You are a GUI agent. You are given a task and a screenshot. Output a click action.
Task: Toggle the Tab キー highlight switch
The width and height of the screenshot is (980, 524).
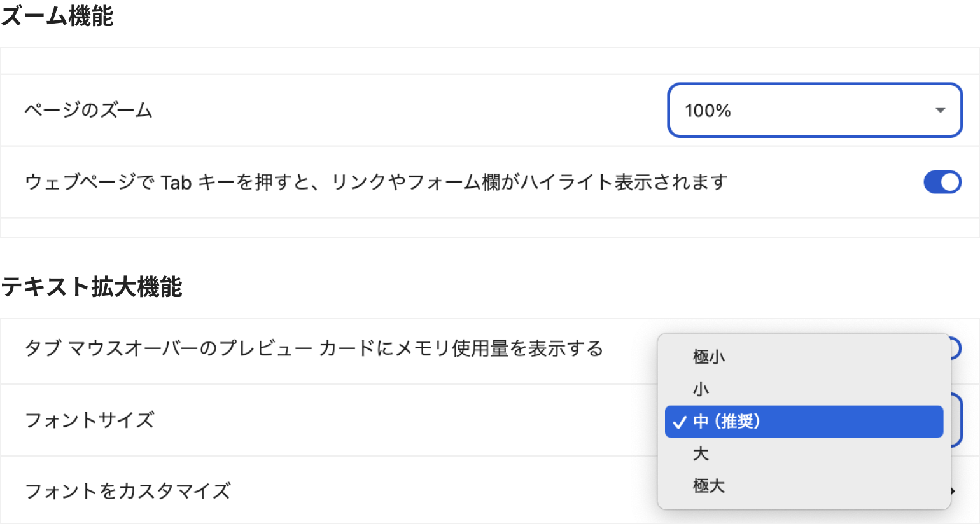[x=942, y=183]
